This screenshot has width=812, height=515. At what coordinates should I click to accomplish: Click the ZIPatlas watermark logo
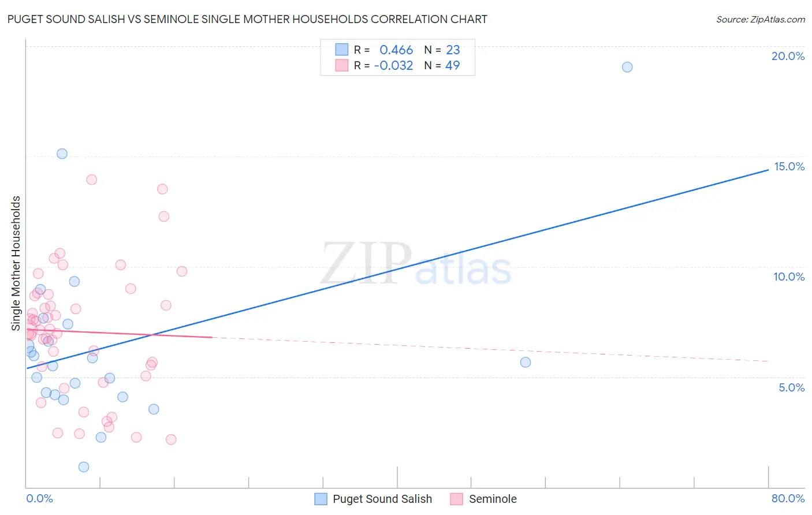[x=416, y=264]
